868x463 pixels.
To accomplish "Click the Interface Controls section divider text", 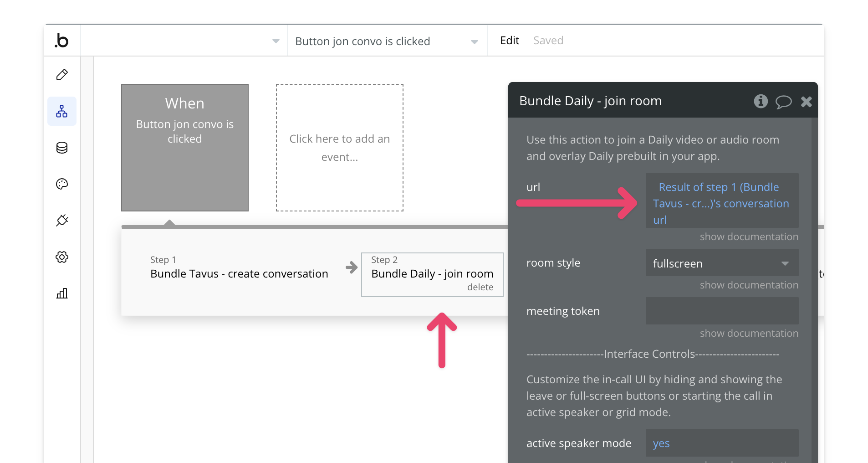I will 653,354.
